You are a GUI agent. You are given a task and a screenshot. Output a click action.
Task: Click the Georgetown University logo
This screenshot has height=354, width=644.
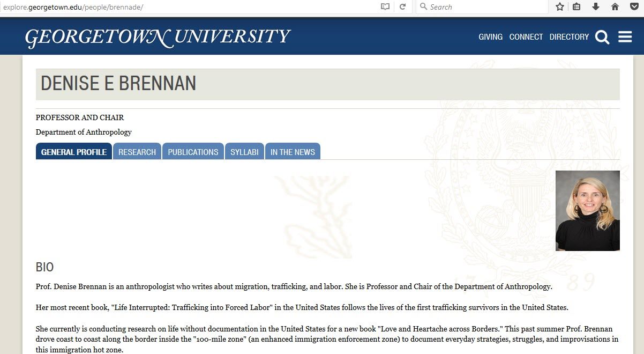157,35
